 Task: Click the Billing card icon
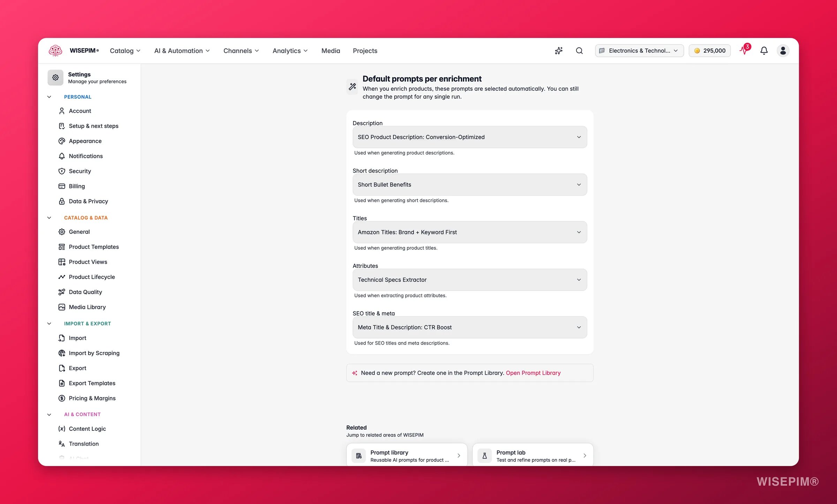pyautogui.click(x=62, y=186)
